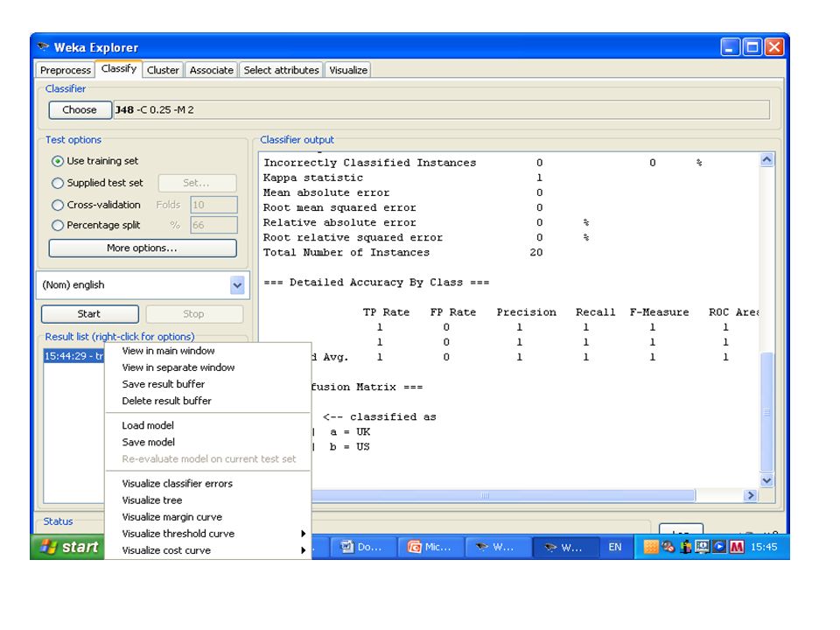Click the EN language indicator

click(x=615, y=547)
